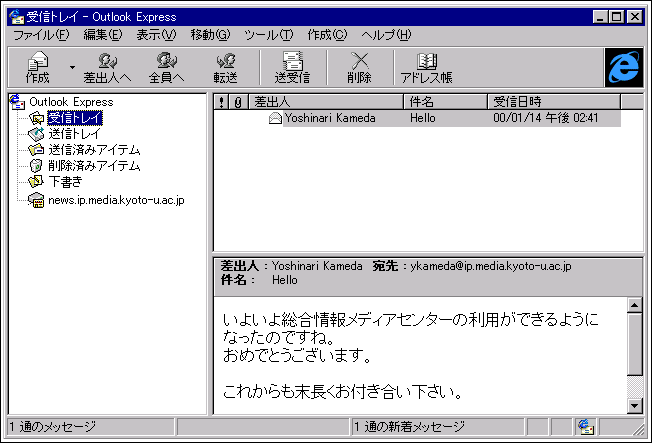Click the message body text in preview pane
The height and width of the screenshot is (443, 652).
pyautogui.click(x=410, y=356)
